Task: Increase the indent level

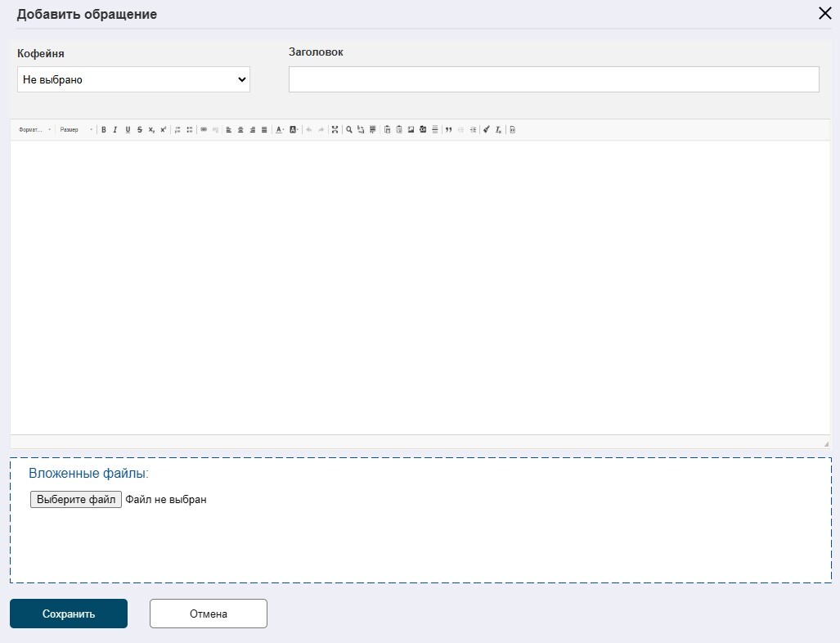Action: tap(473, 130)
